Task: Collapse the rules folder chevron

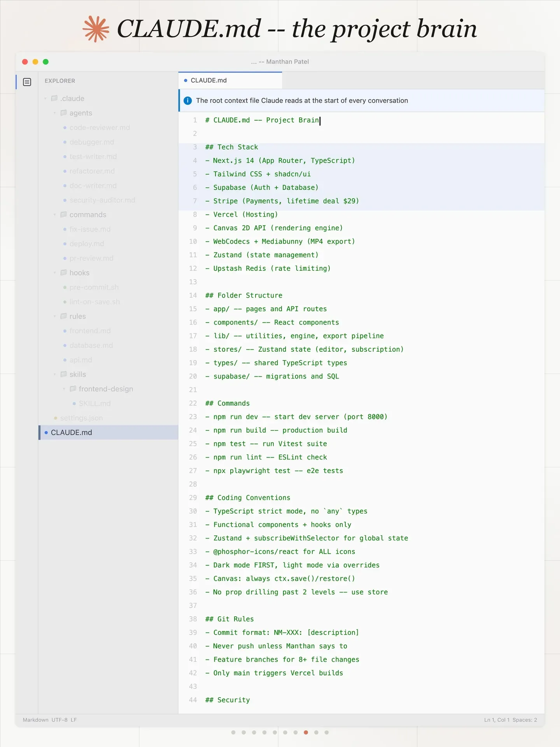Action: point(55,316)
